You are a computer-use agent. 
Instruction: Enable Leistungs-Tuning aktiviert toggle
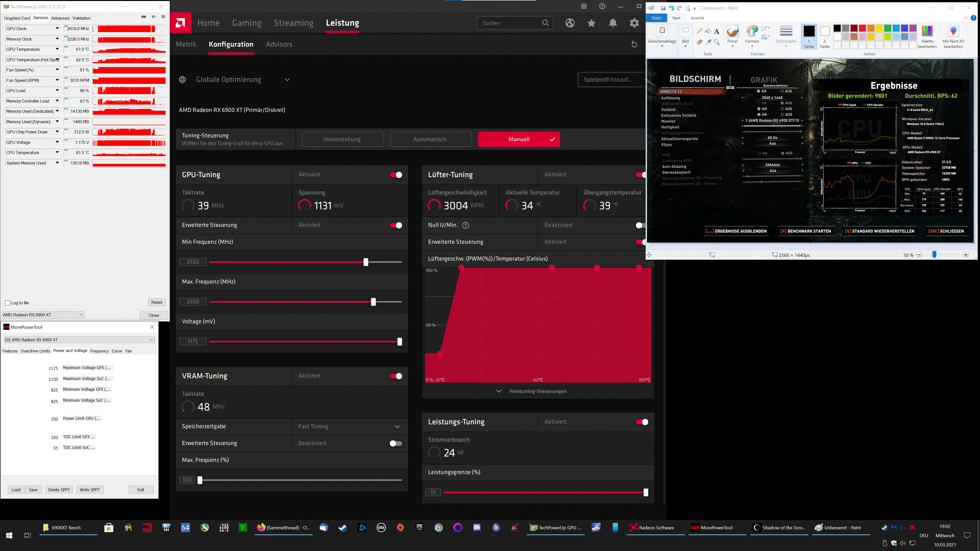click(643, 422)
